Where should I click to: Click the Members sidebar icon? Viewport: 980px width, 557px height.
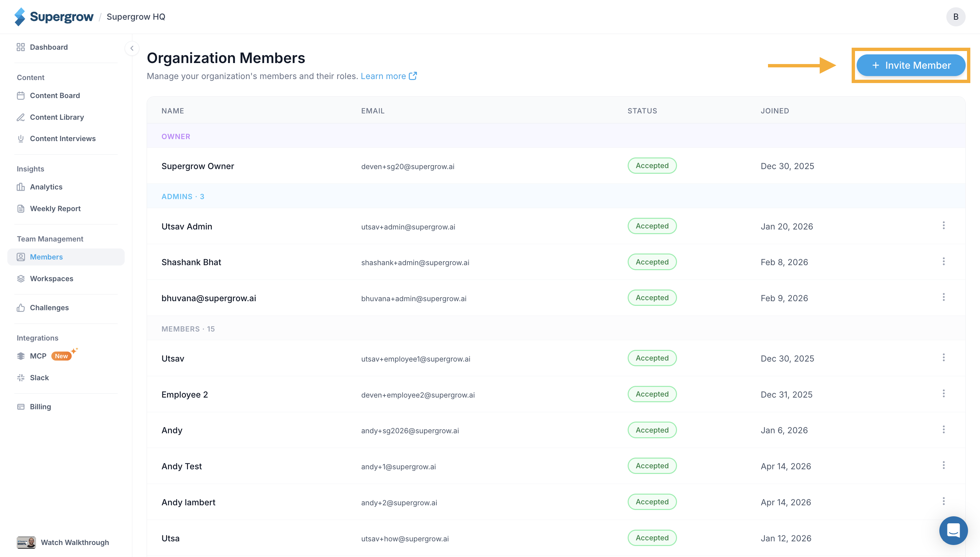pyautogui.click(x=21, y=257)
